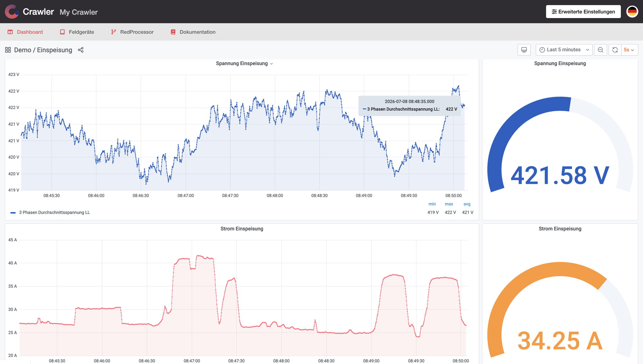Click the Strom Einspeisung gauge title
Viewport: 643px width, 364px height.
[560, 229]
